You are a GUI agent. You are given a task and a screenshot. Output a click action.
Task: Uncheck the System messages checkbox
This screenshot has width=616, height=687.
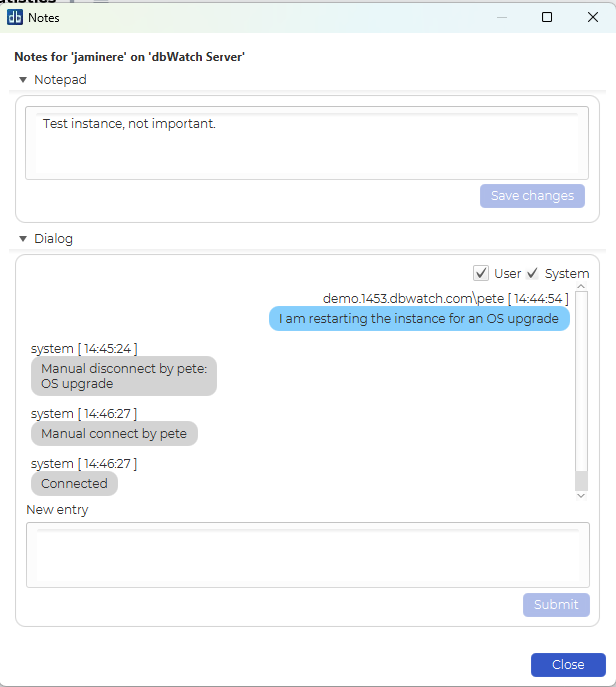pyautogui.click(x=533, y=273)
